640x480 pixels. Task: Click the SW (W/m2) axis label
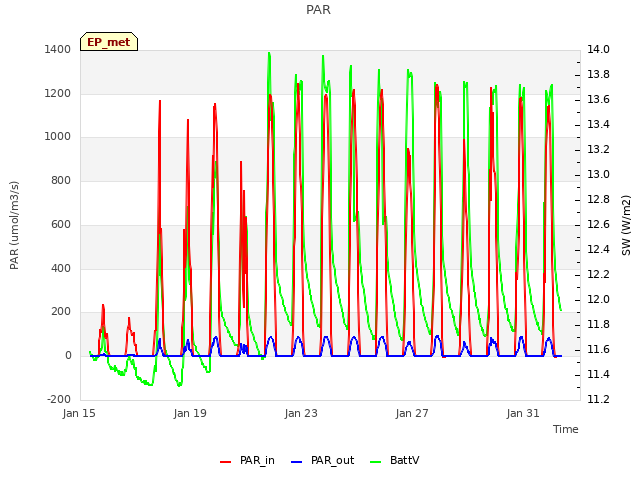(x=626, y=225)
